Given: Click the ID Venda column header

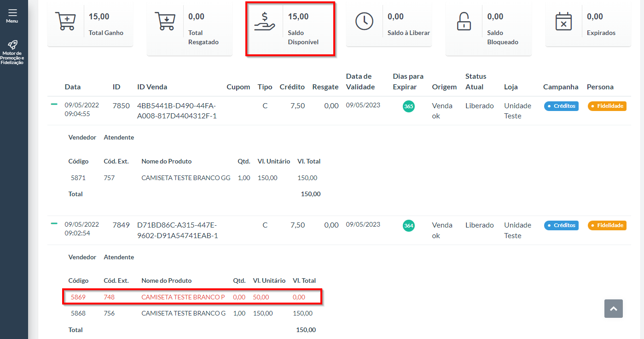Looking at the screenshot, I should pyautogui.click(x=152, y=87).
